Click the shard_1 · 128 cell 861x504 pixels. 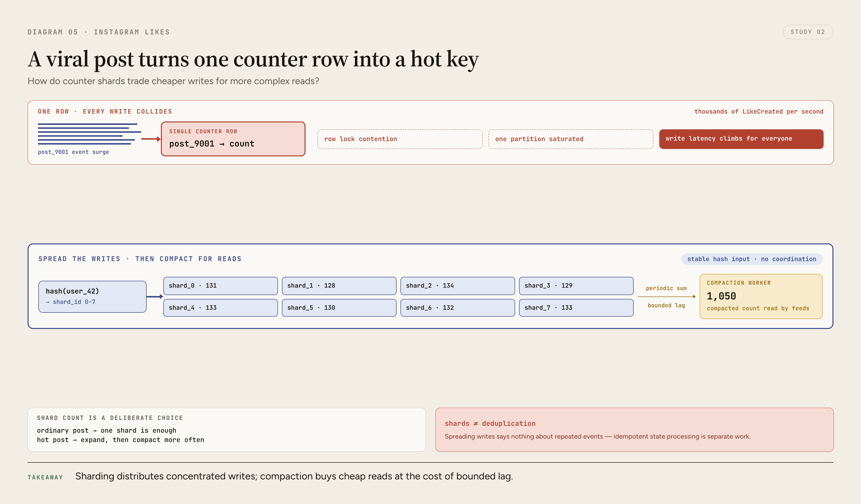click(x=339, y=286)
